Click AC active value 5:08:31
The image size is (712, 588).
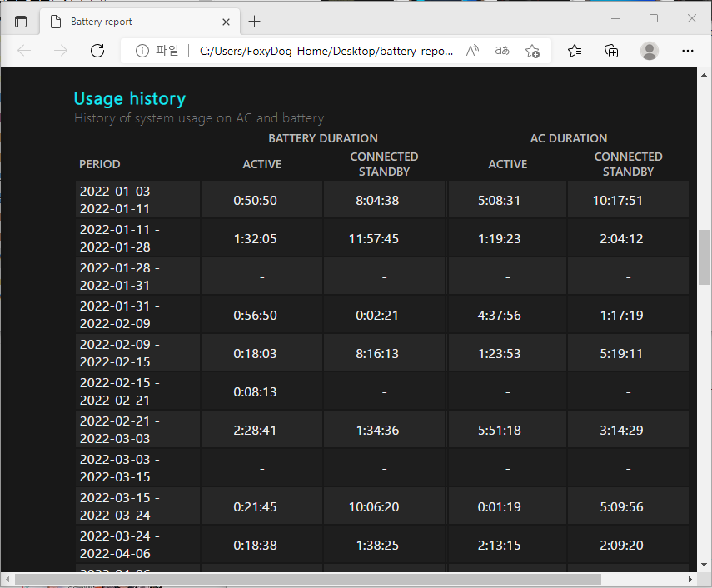499,200
